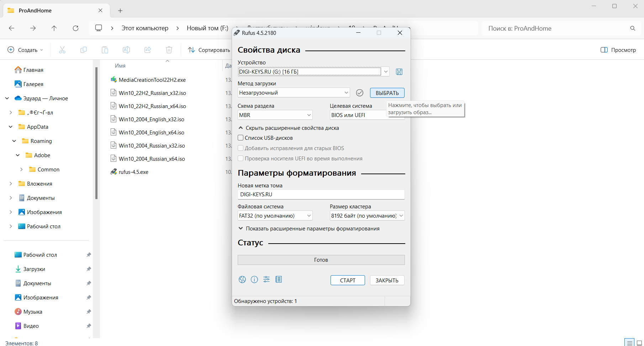Click the Новая метка тома text field

coord(321,195)
